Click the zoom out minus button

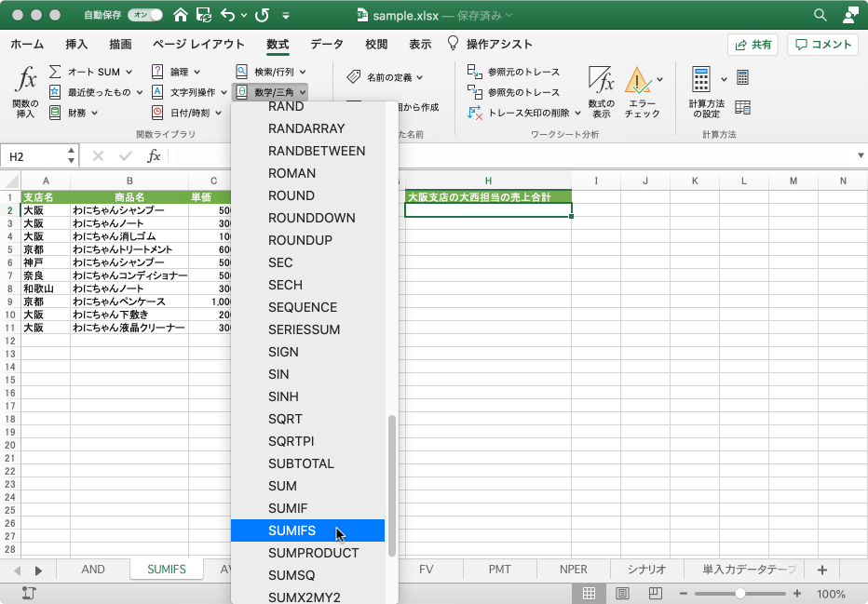(x=683, y=594)
